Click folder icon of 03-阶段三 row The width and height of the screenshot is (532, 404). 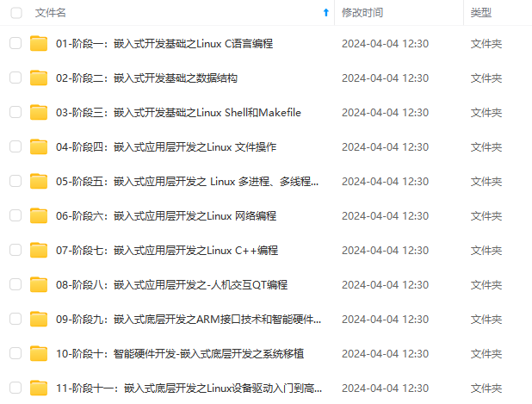(x=39, y=112)
